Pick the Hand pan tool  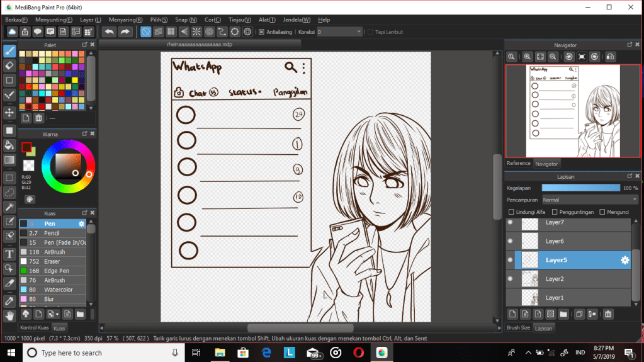[9, 315]
